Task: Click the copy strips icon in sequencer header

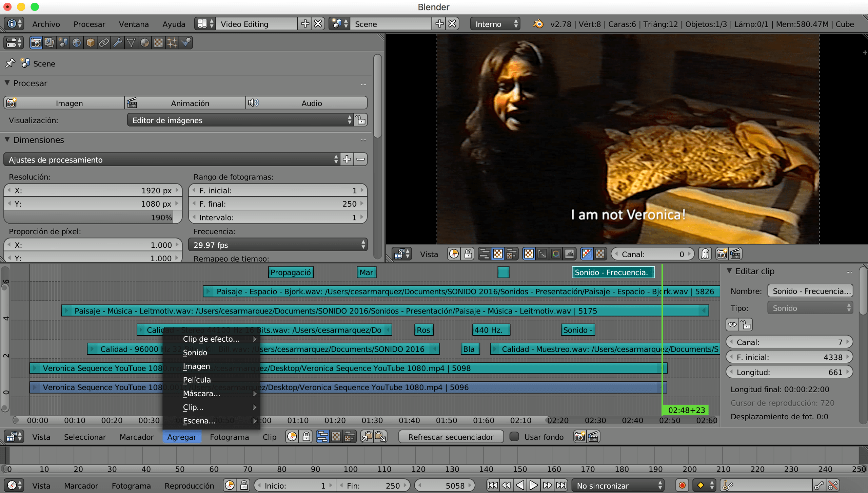Action: click(x=368, y=437)
